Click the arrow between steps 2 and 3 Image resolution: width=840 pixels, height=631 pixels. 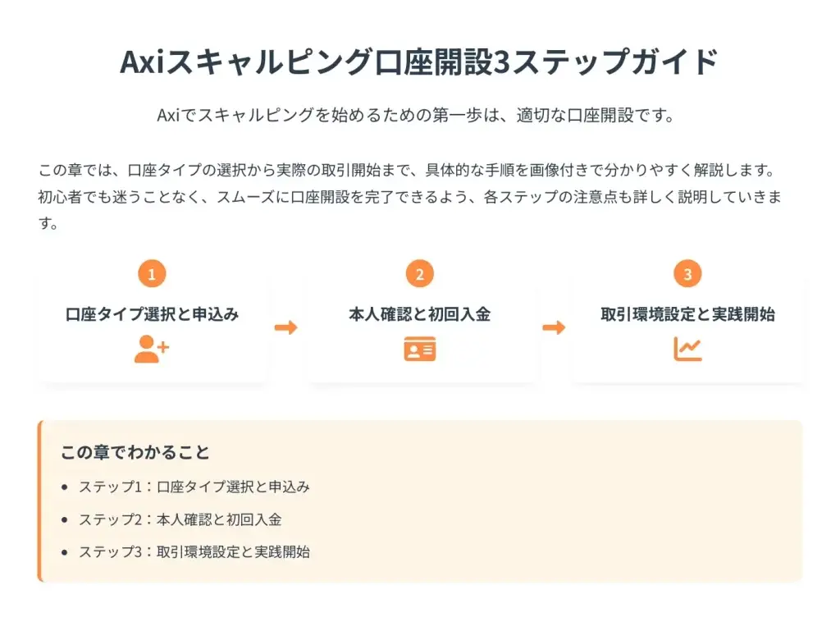tap(554, 327)
